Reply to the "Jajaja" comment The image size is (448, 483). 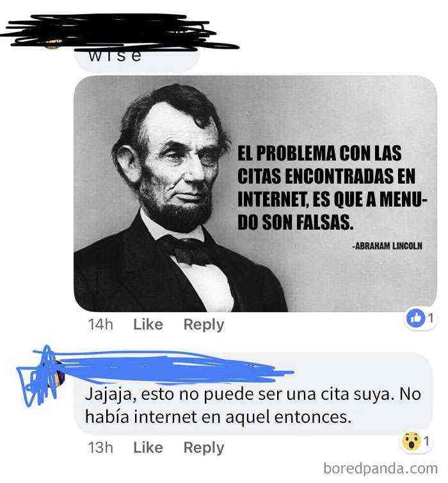point(204,448)
